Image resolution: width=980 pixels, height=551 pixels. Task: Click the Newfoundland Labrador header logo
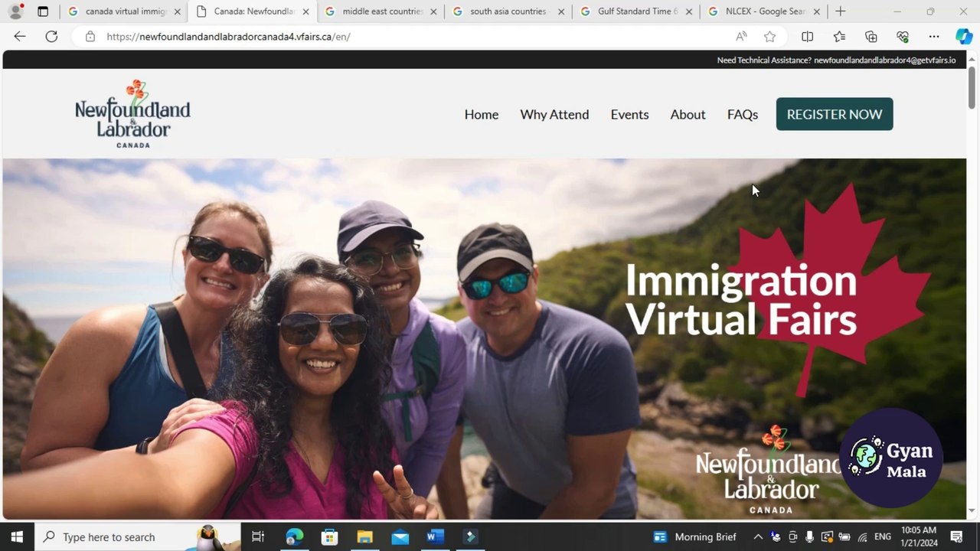(x=132, y=113)
